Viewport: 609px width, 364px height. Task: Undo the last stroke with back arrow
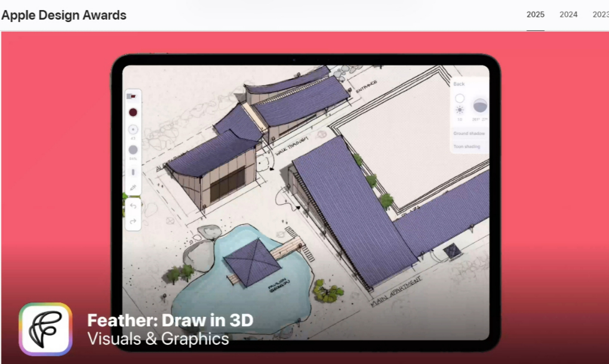click(133, 206)
